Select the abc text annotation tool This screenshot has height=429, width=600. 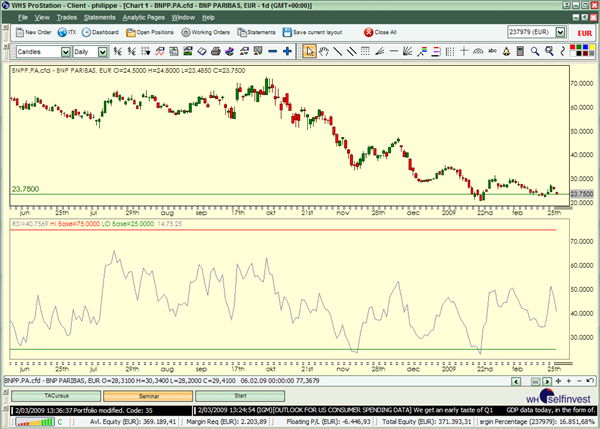492,51
